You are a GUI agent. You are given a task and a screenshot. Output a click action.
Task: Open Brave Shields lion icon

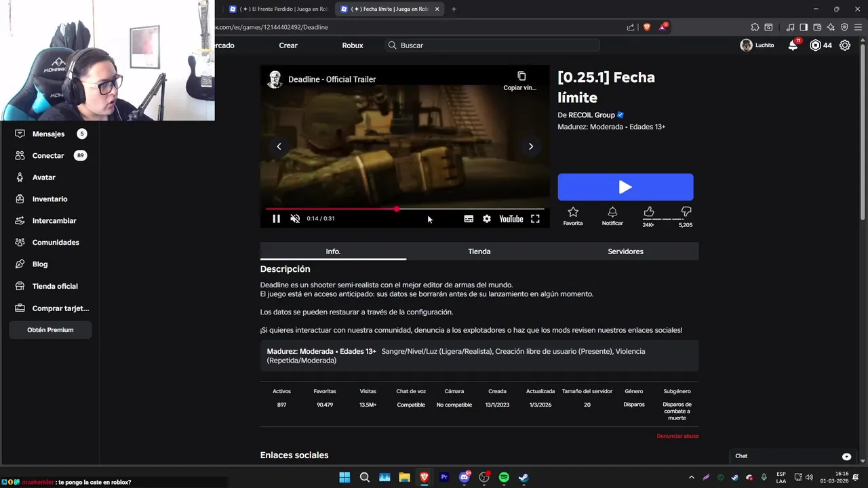tap(646, 27)
